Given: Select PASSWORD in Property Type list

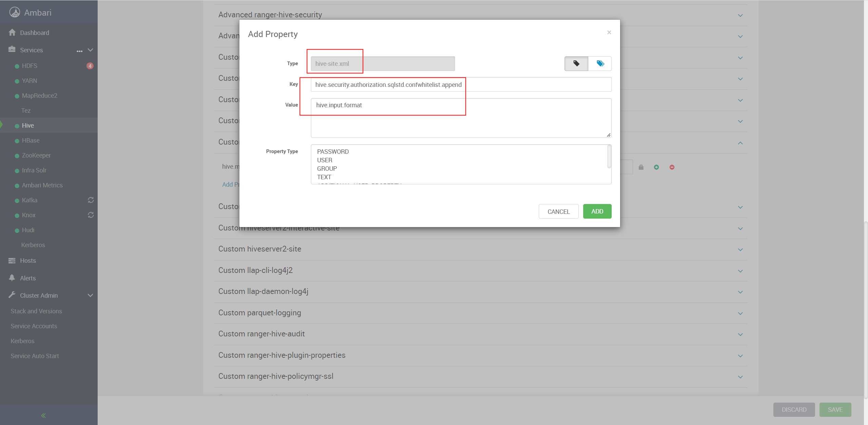Looking at the screenshot, I should (332, 151).
